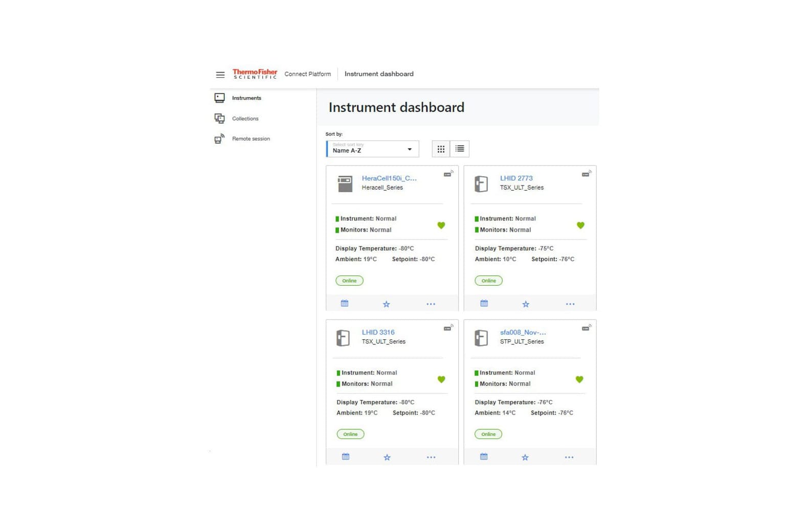Open more options on HeraCell150i card
The width and height of the screenshot is (809, 532).
pos(431,304)
